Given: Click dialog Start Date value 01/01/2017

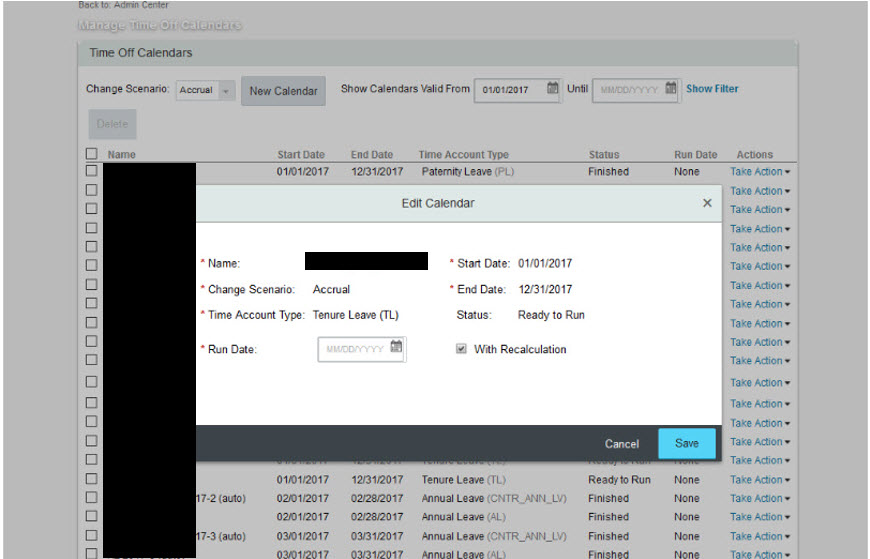Looking at the screenshot, I should 545,263.
